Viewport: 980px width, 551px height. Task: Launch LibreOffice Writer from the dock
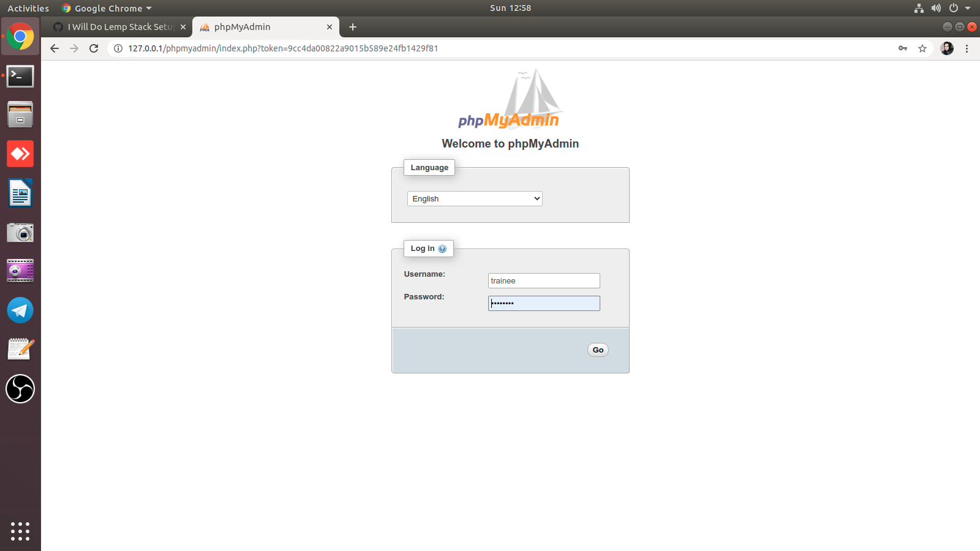click(20, 193)
